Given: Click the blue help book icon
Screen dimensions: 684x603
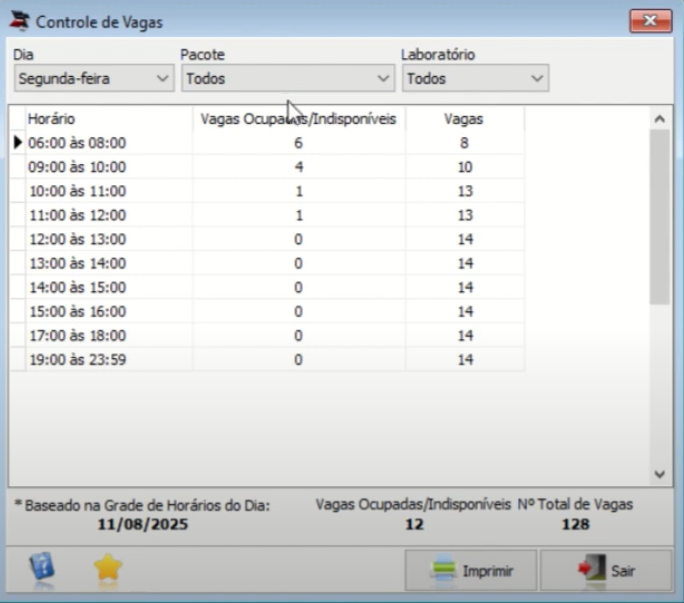Looking at the screenshot, I should [42, 567].
